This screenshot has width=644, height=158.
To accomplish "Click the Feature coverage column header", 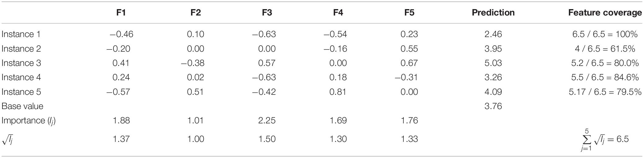I will click(605, 12).
